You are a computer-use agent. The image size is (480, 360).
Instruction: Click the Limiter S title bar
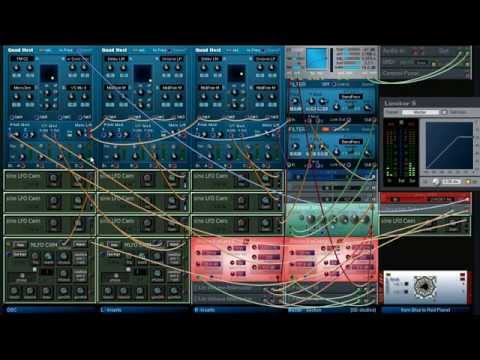430,103
